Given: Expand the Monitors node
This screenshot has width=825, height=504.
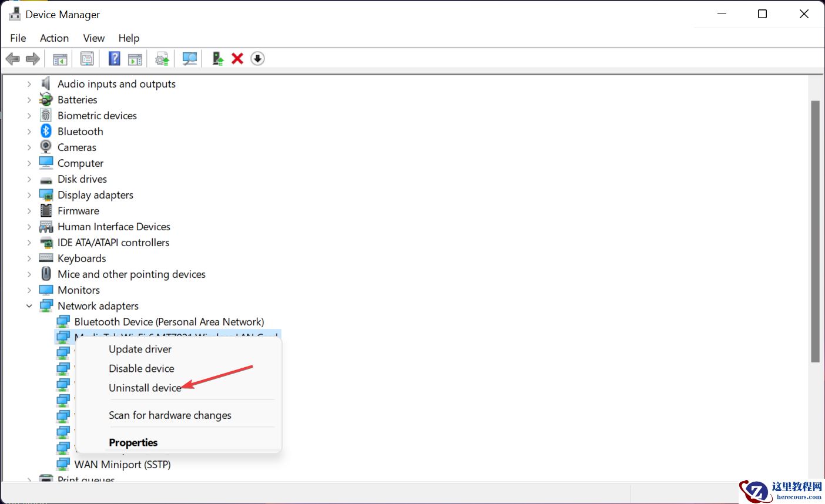Looking at the screenshot, I should (29, 290).
